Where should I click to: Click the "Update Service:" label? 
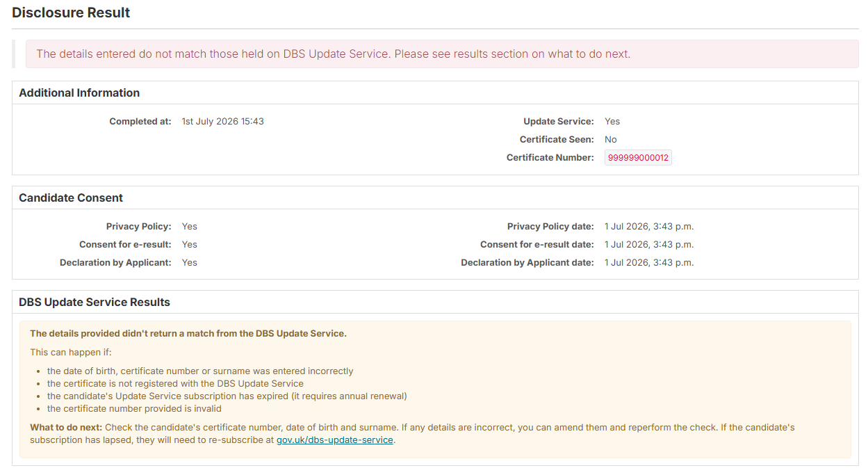[x=559, y=122]
